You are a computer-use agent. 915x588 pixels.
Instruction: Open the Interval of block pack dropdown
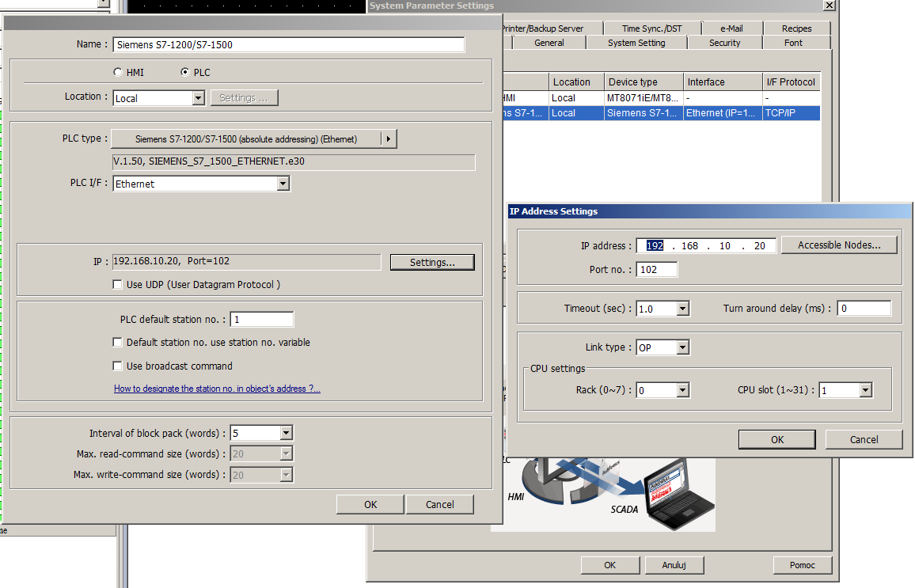point(281,433)
